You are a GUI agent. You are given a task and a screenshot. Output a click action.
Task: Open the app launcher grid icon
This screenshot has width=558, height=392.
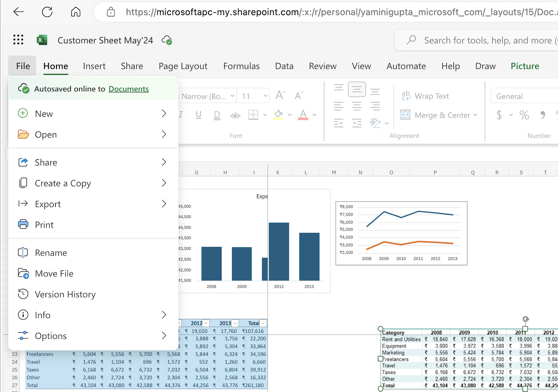[x=18, y=40]
